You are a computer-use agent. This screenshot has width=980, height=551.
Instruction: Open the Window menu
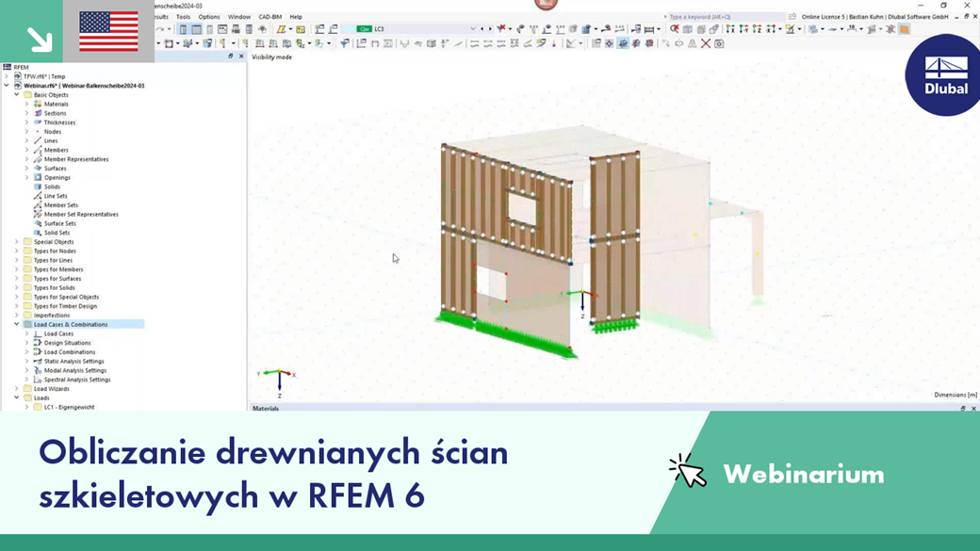(x=238, y=17)
